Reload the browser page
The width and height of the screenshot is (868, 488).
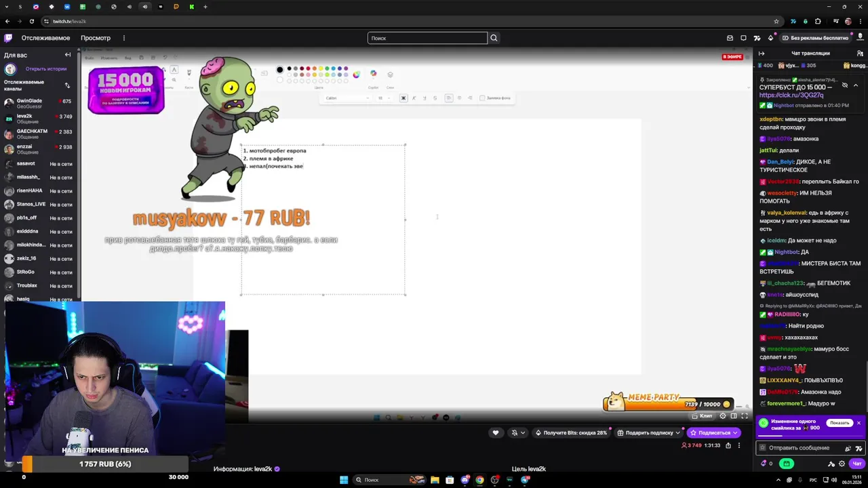32,21
